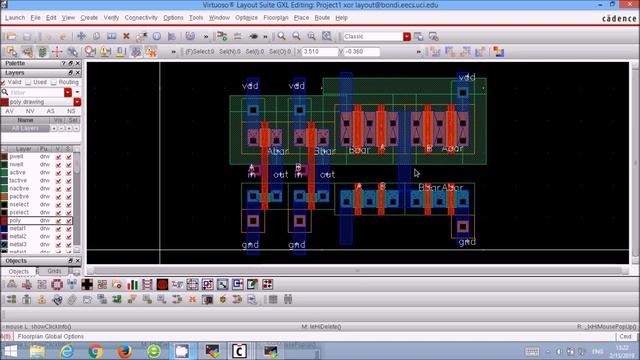Click the pencil-on-board edit icon
This screenshot has height=360, width=640.
(x=252, y=284)
